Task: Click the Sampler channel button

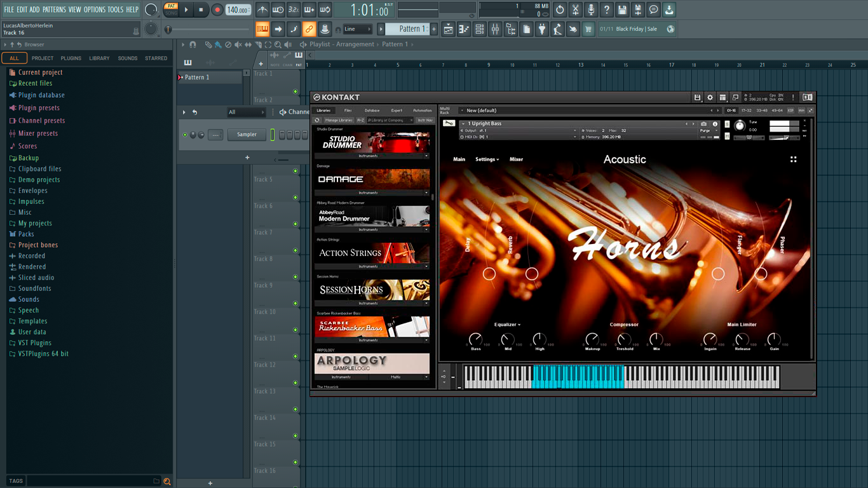Action: [x=247, y=135]
